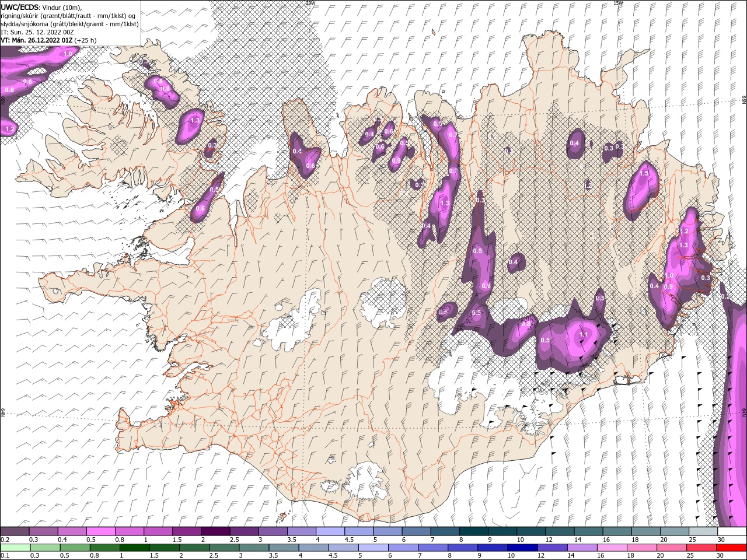Click the 1.5 snowfall value on the map

pyautogui.click(x=644, y=173)
